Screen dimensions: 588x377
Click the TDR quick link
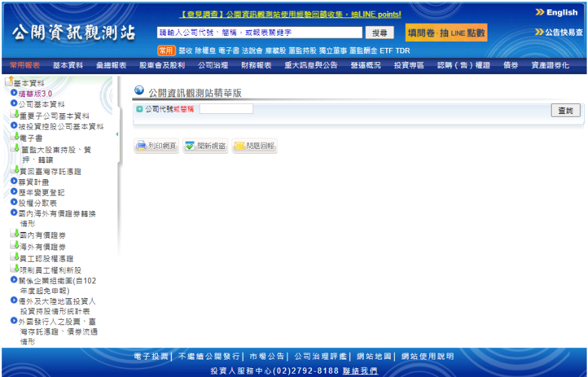(x=402, y=51)
